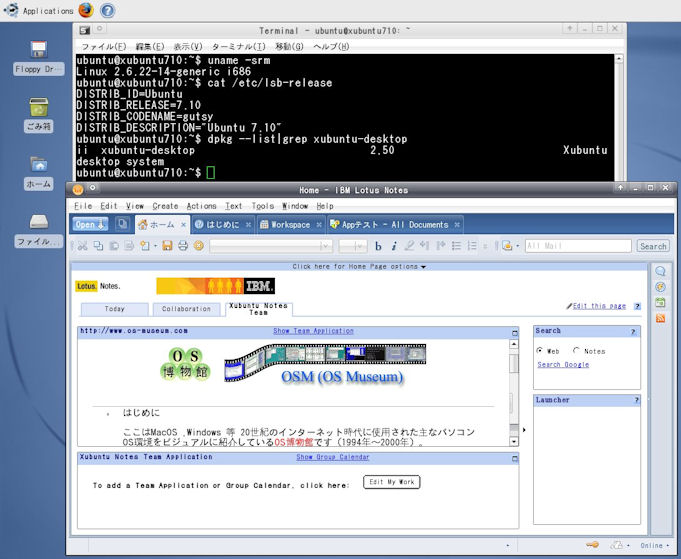Select the ホーム home folder desktop icon
Image resolution: width=681 pixels, height=559 pixels.
(39, 173)
